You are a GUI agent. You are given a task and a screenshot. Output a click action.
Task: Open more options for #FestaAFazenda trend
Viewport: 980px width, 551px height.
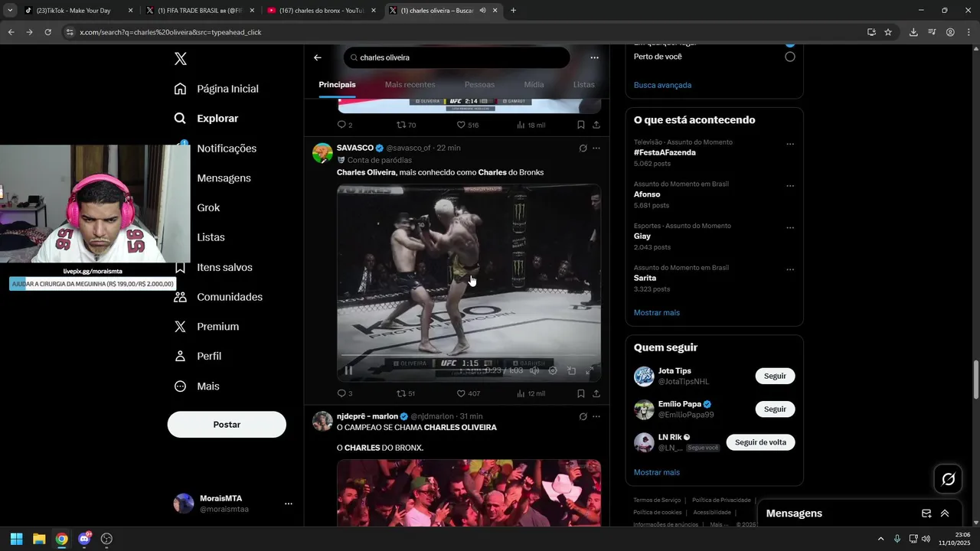(790, 144)
